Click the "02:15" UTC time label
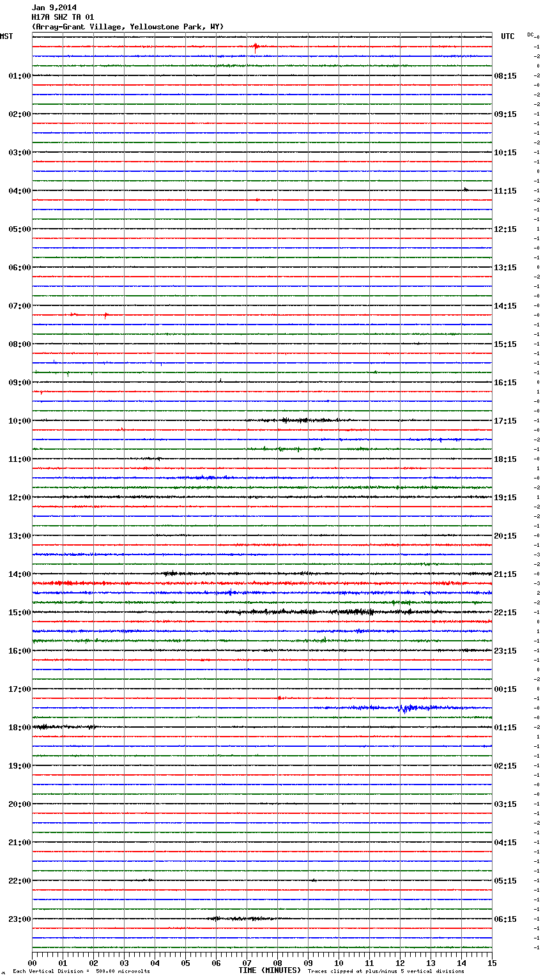The image size is (543, 980). pos(505,766)
